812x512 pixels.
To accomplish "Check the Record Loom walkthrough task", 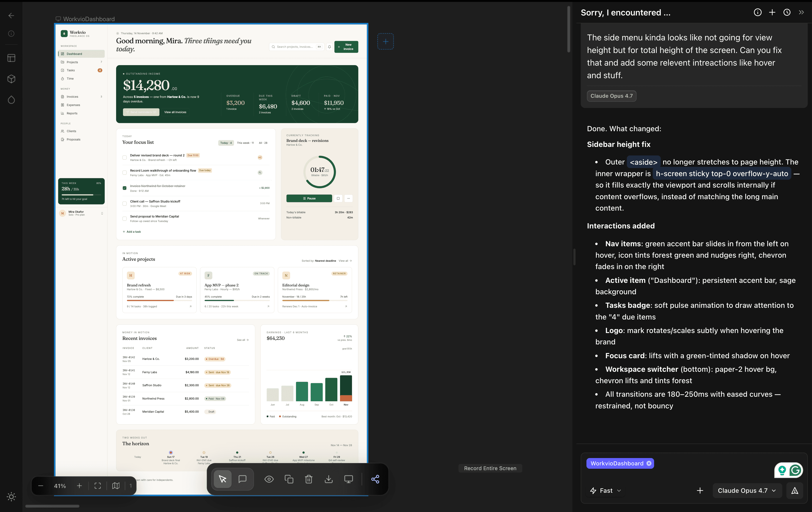I will click(124, 173).
